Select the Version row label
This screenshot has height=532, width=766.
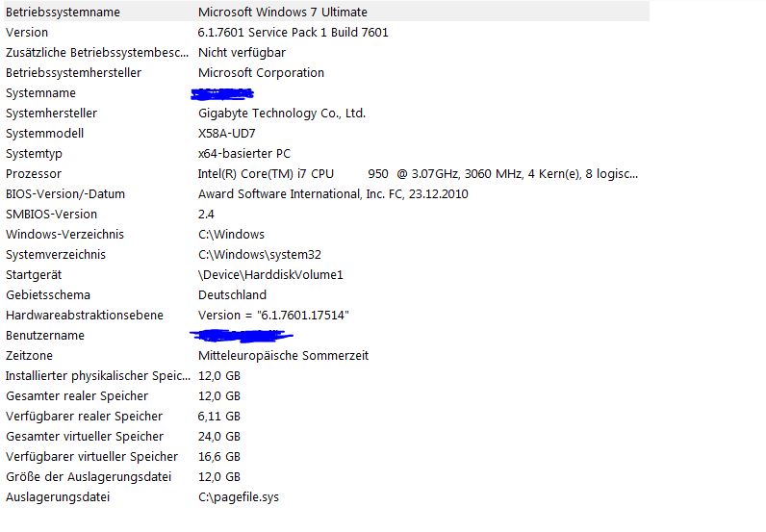27,33
